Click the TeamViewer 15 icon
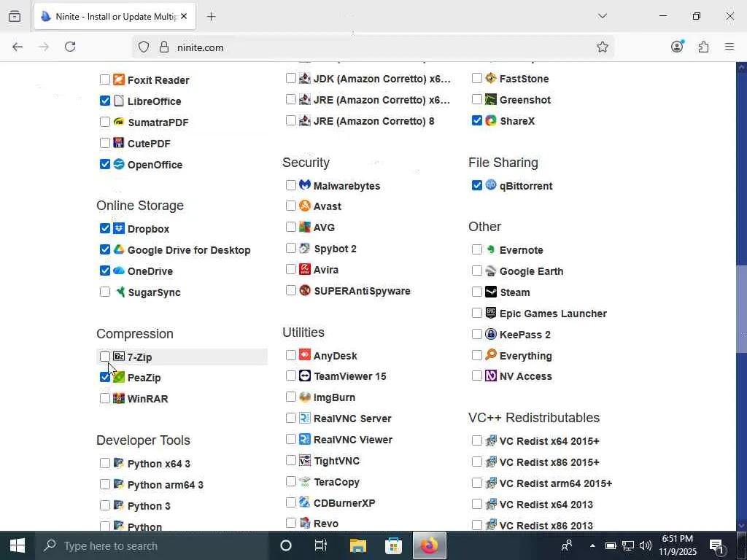This screenshot has width=747, height=560. pyautogui.click(x=305, y=376)
